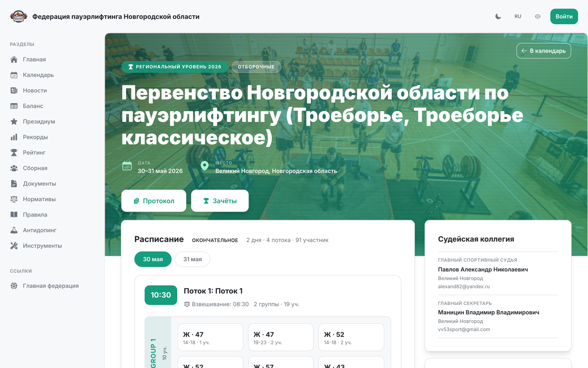Click the Отборочные badge
Image resolution: width=588 pixels, height=368 pixels.
pos(256,67)
